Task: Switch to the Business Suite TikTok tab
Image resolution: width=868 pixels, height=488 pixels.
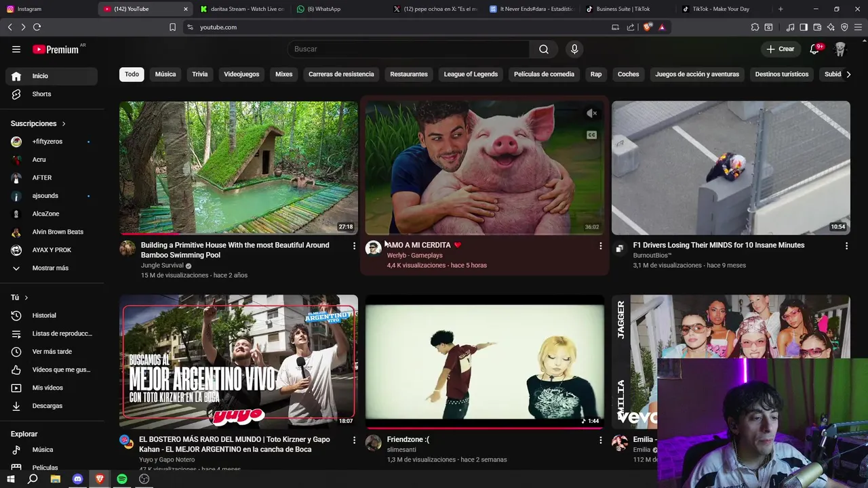Action: tap(627, 9)
